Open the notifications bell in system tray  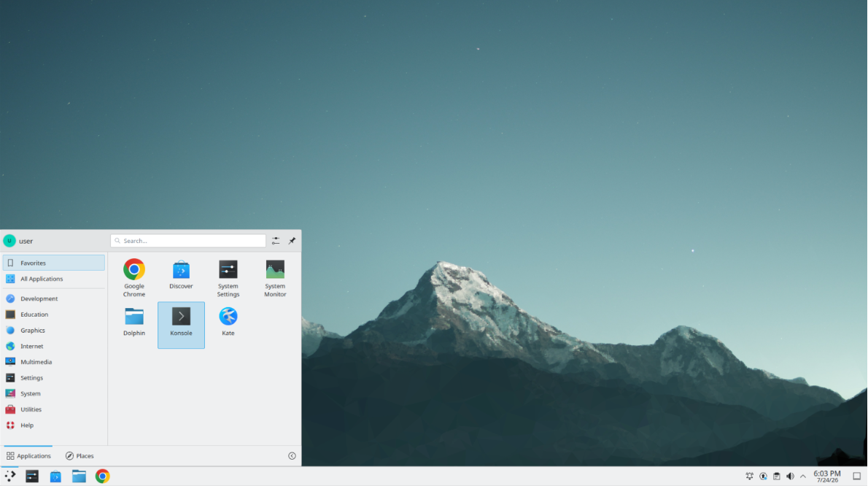pos(750,477)
